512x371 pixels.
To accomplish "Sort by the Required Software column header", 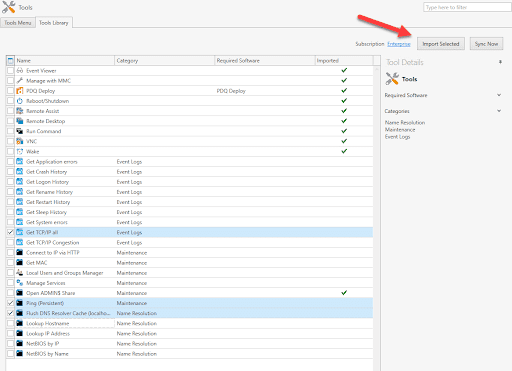I will [265, 61].
